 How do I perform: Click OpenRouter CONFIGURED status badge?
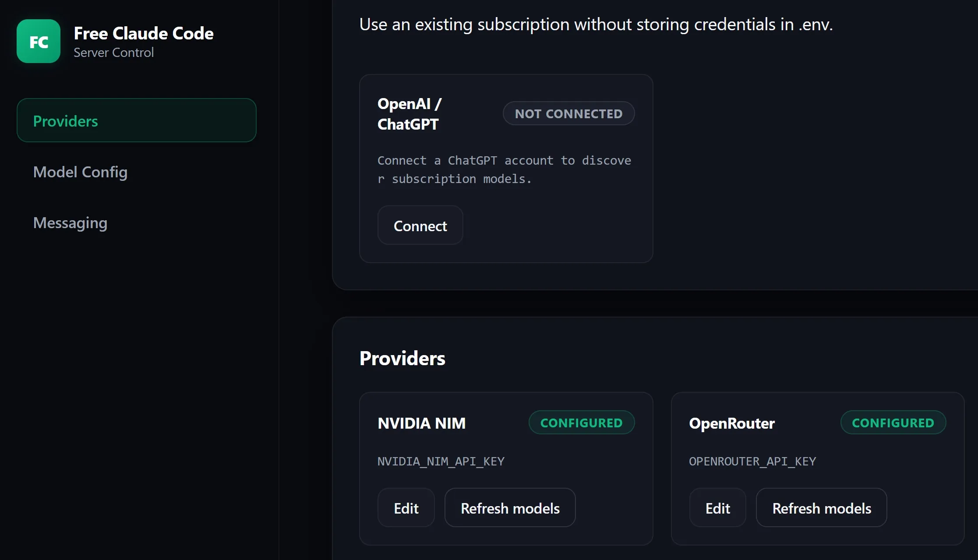pyautogui.click(x=893, y=423)
